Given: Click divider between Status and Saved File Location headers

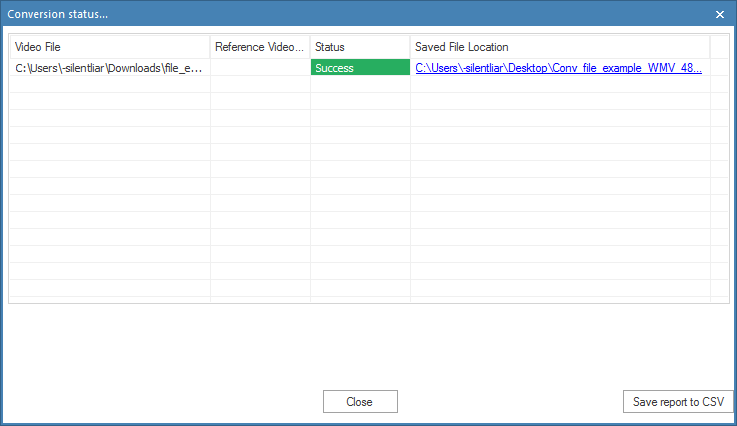Looking at the screenshot, I should [x=410, y=47].
